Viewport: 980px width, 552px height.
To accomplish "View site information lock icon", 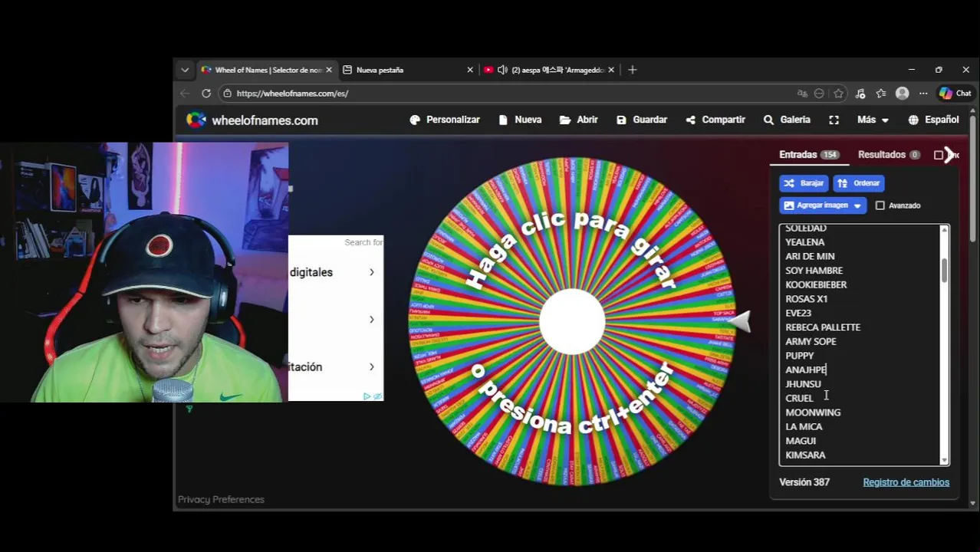I will [x=227, y=94].
